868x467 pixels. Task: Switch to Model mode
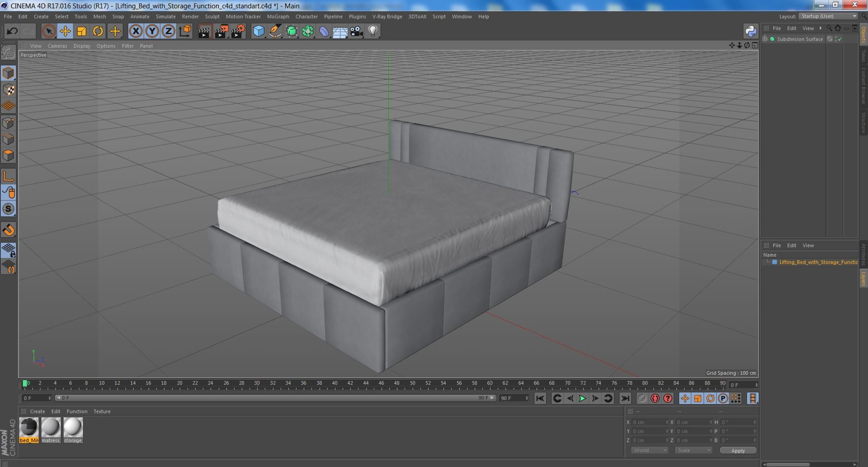tap(9, 73)
